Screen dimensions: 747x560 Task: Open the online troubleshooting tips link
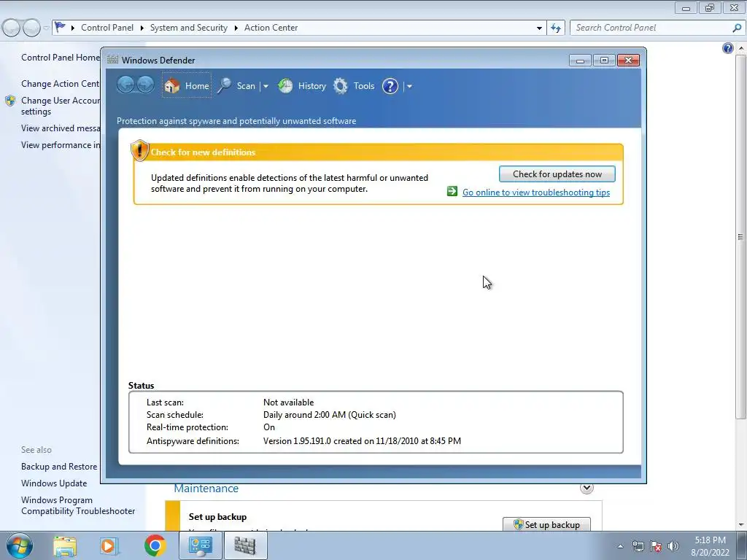(536, 192)
